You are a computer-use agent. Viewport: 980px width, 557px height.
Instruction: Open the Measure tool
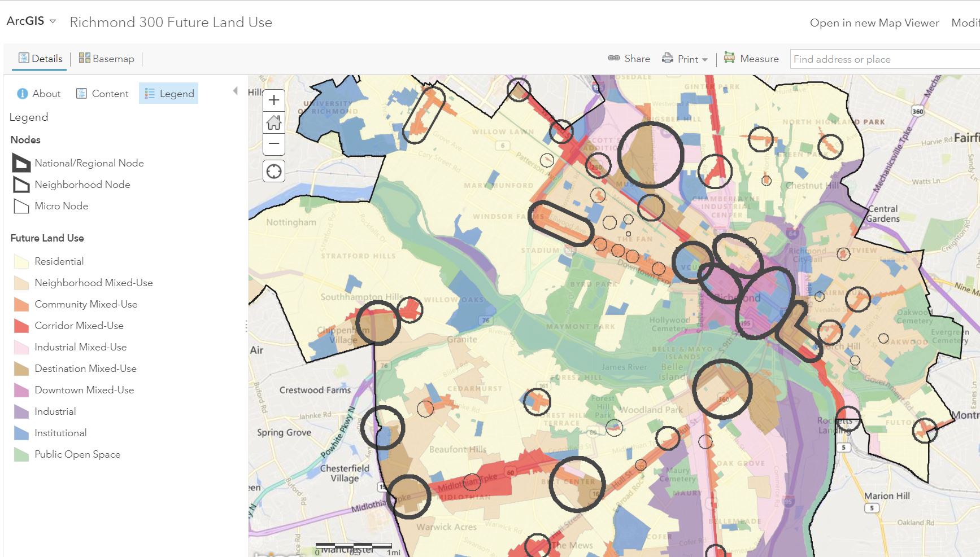[x=751, y=59]
